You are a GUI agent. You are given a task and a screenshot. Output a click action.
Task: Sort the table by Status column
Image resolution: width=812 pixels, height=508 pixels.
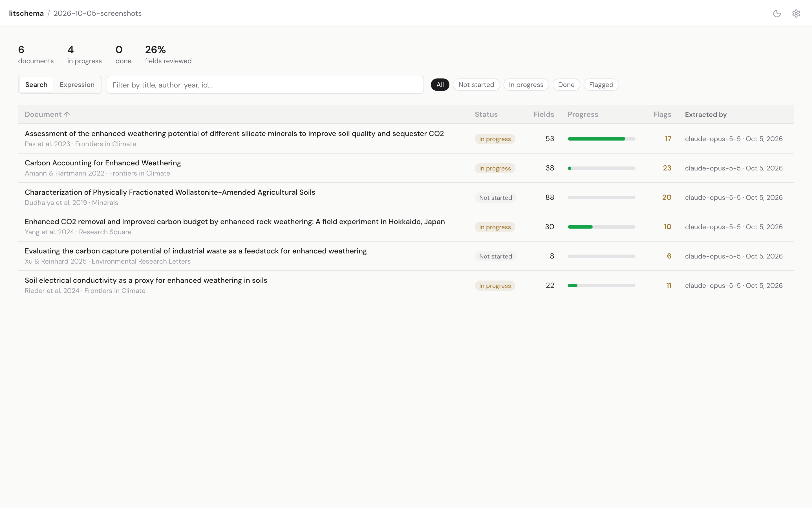point(486,114)
